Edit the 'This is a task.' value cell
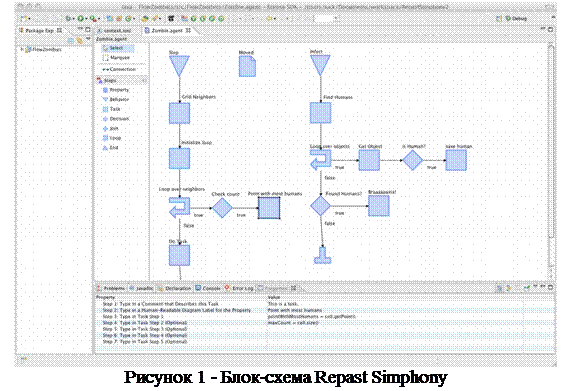 coord(395,304)
